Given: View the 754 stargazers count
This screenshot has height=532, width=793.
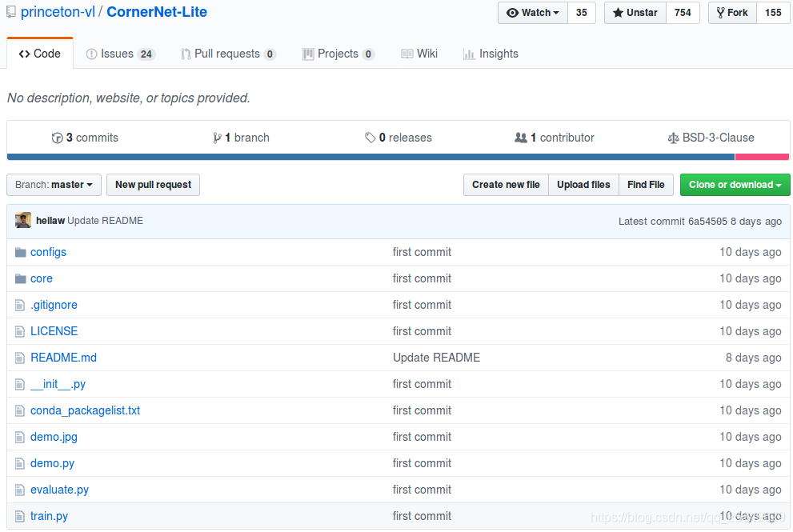Looking at the screenshot, I should (x=683, y=13).
